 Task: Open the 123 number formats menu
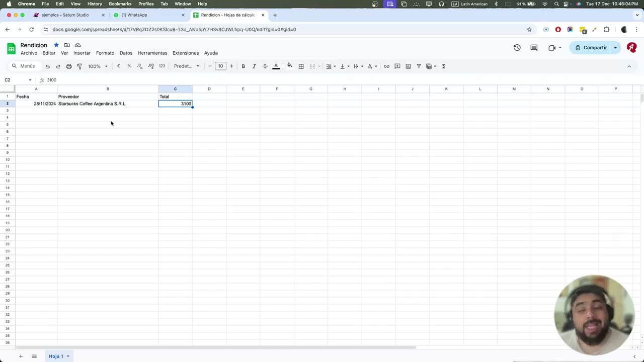pyautogui.click(x=162, y=66)
